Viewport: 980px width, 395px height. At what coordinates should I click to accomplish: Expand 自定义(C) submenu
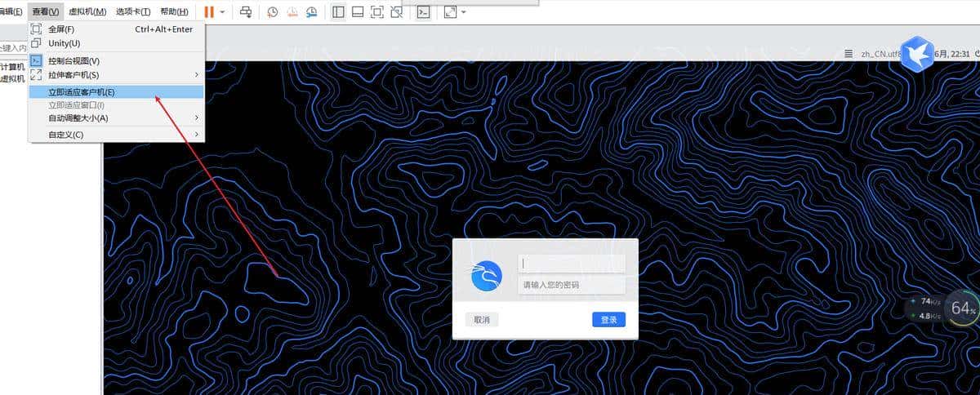point(117,135)
